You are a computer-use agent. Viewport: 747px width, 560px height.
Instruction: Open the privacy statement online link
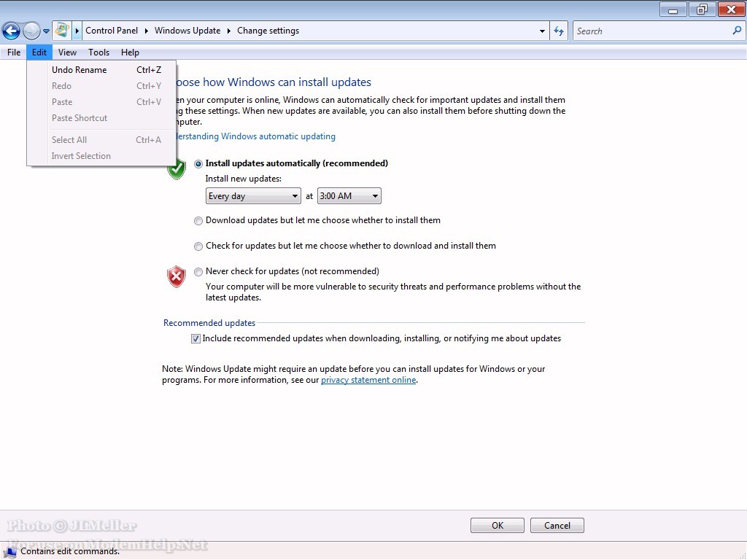point(368,380)
